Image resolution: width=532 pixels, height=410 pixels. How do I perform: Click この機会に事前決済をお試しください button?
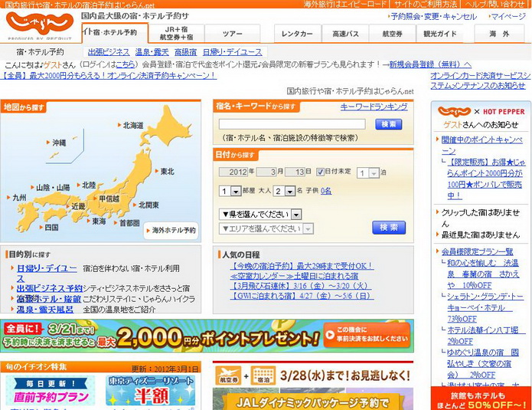coord(367,335)
